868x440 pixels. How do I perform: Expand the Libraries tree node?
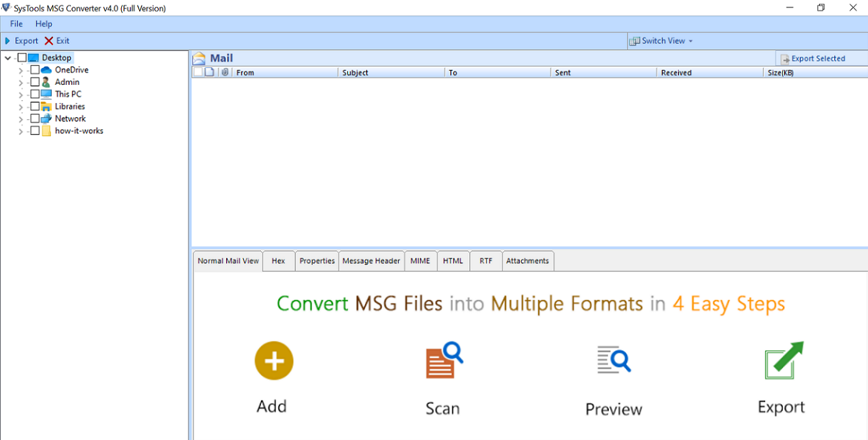[x=20, y=106]
